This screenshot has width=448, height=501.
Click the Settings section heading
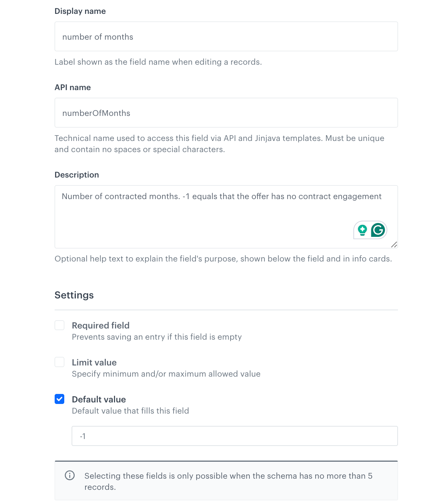tap(74, 295)
